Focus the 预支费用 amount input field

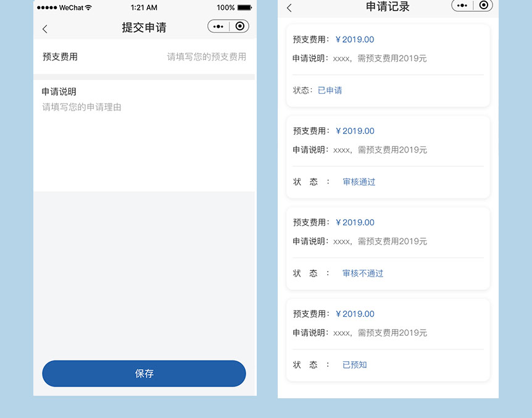pyautogui.click(x=206, y=57)
